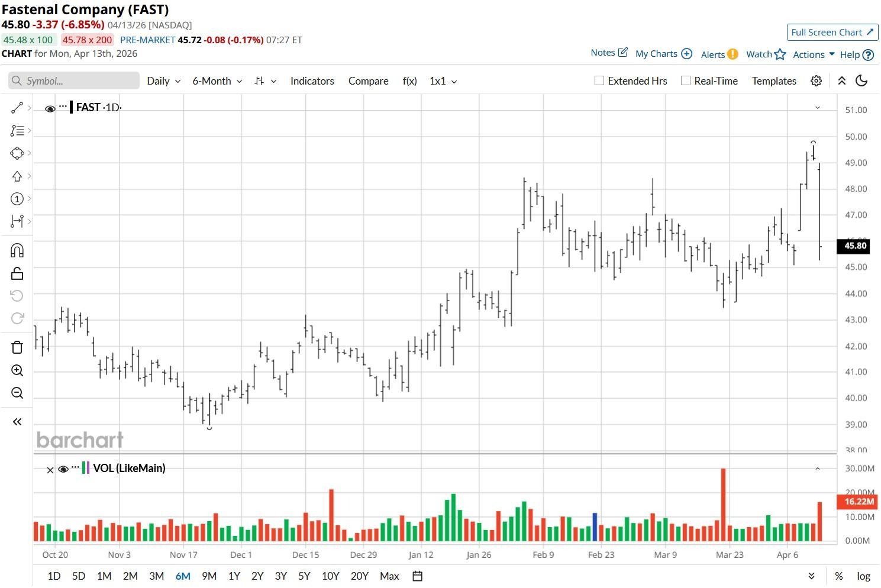Click the Templates button
The height and width of the screenshot is (588, 881).
(774, 81)
